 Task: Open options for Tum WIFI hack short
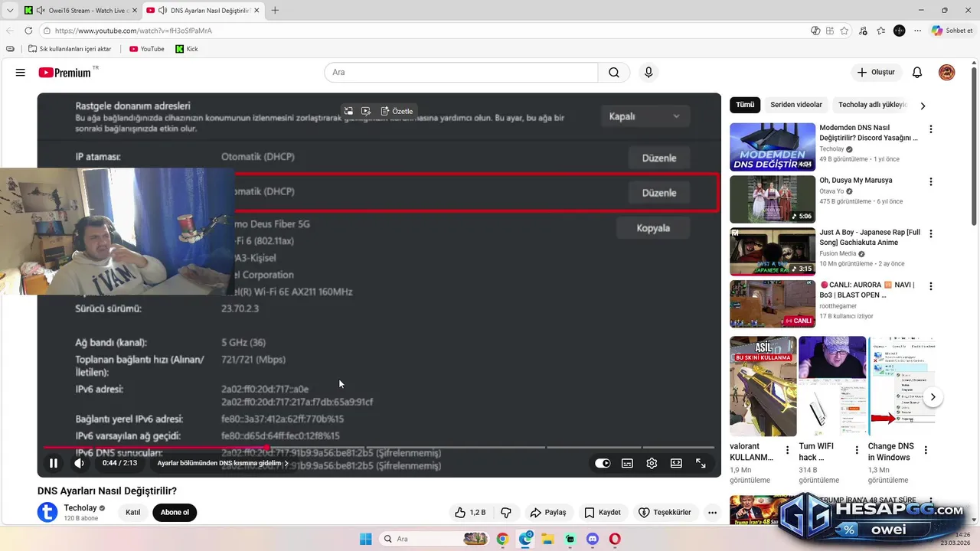(857, 450)
